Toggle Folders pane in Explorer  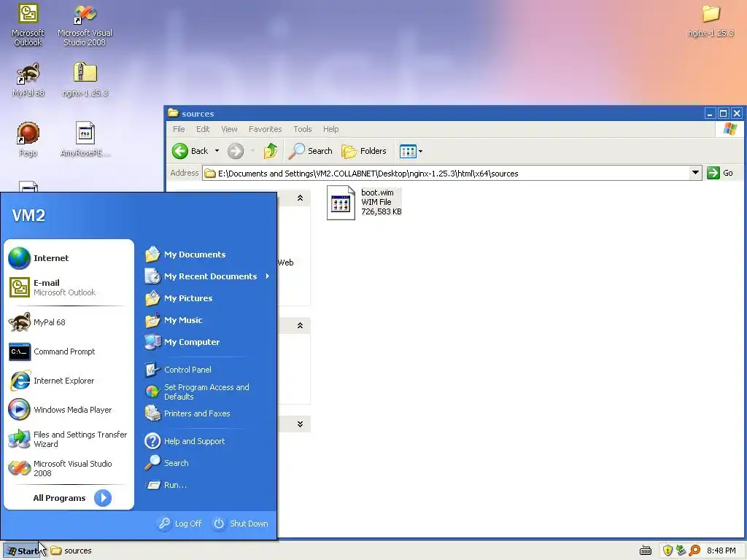[x=363, y=151]
